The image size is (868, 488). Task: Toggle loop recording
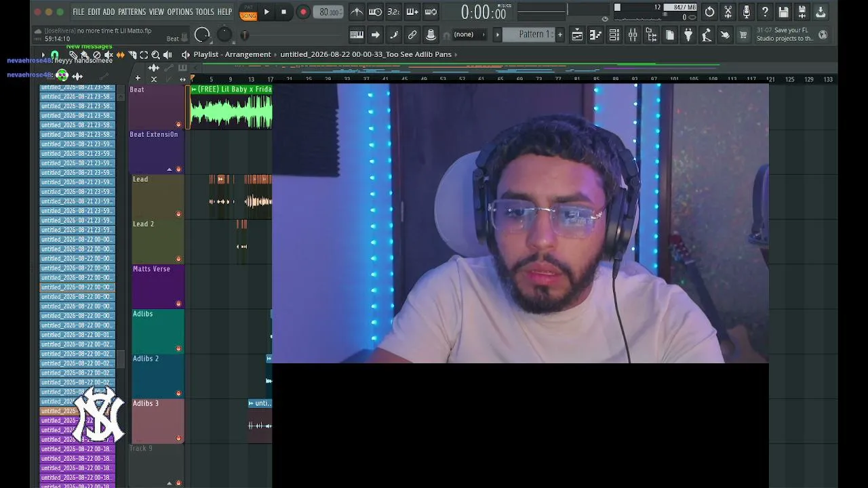pos(430,12)
